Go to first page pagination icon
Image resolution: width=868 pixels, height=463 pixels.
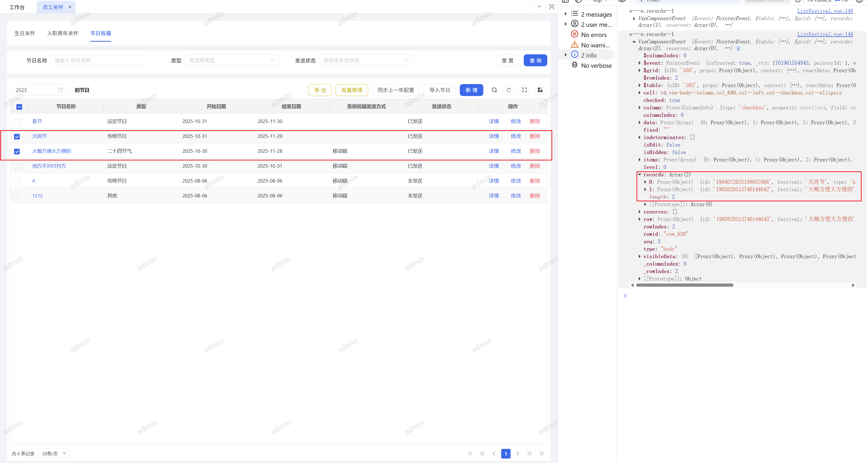470,454
